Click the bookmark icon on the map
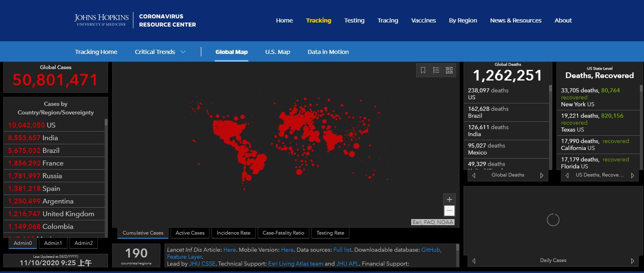 point(423,70)
